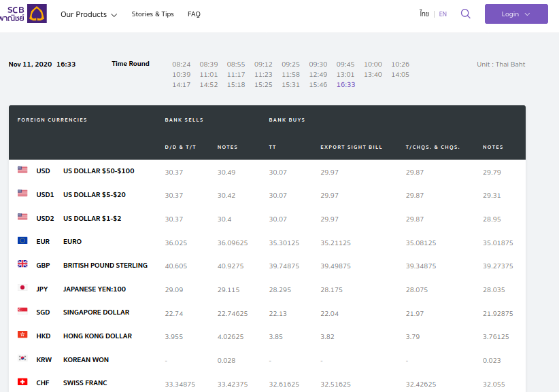Expand the Our Products dropdown
Screen dimensions: 559x392
[x=88, y=14]
